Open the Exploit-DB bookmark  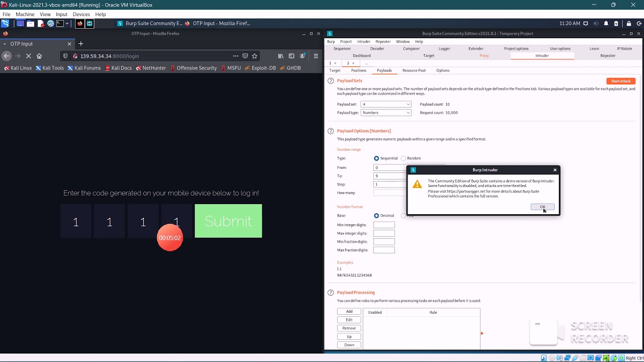[x=260, y=68]
